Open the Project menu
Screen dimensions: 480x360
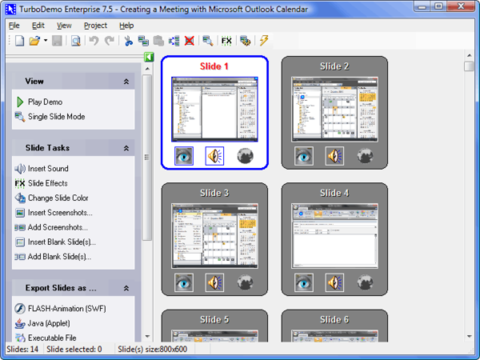point(95,26)
